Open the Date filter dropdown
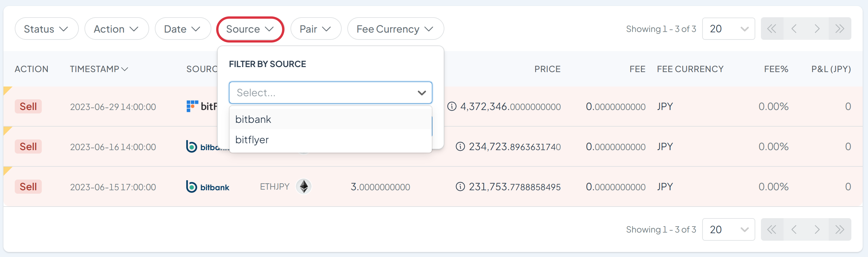Screen dimensions: 868x257 point(182,29)
